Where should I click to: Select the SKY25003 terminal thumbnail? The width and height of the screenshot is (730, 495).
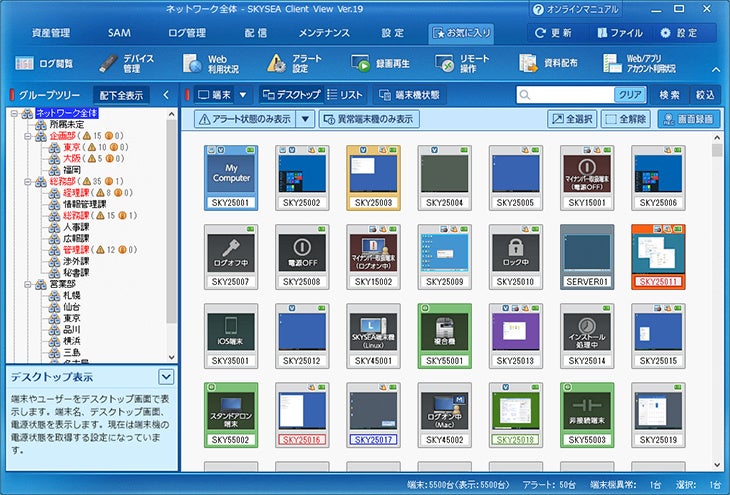coord(374,177)
